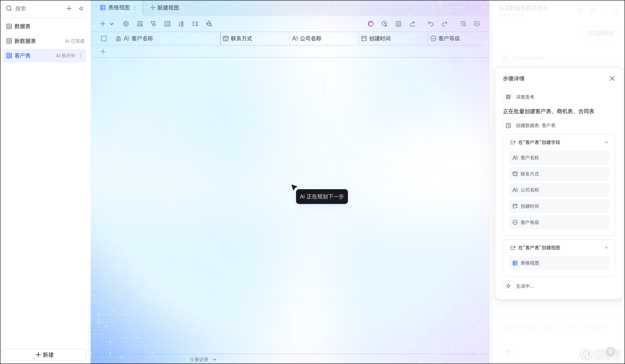
Task: Click the plus icon beside search
Action: point(69,8)
